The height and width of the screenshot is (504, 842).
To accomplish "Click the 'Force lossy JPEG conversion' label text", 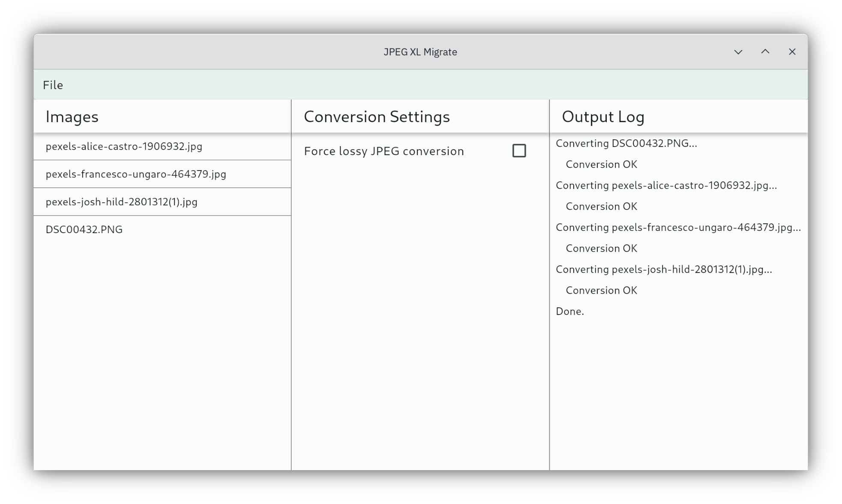I will 384,151.
